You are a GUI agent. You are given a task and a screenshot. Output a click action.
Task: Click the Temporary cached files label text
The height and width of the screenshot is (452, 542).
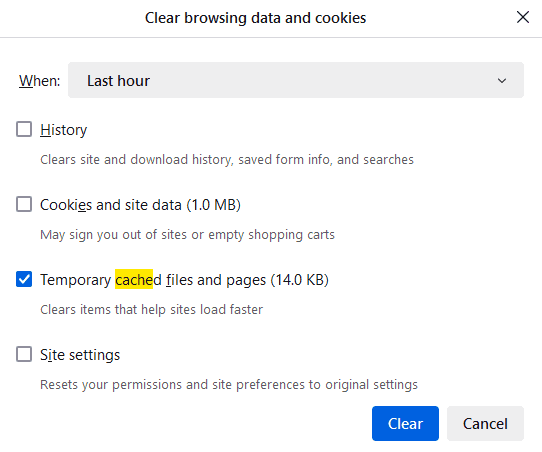pyautogui.click(x=184, y=280)
